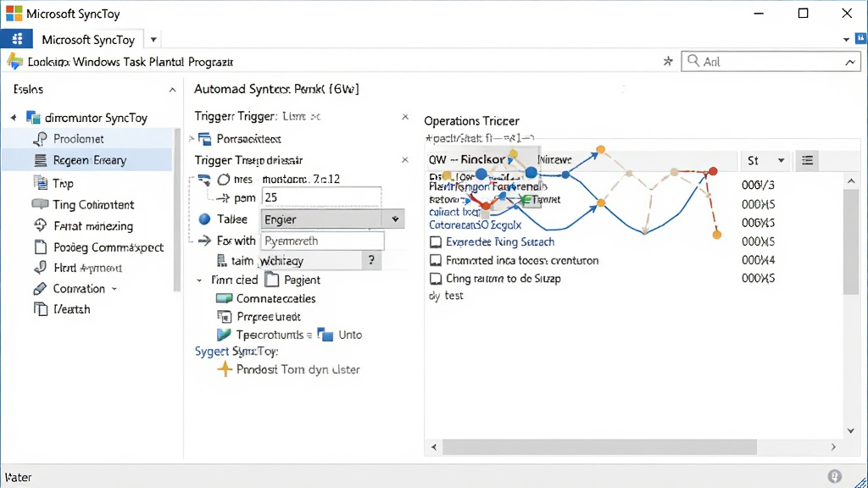
Task: Select the blue Tallee radio button
Action: tap(204, 219)
